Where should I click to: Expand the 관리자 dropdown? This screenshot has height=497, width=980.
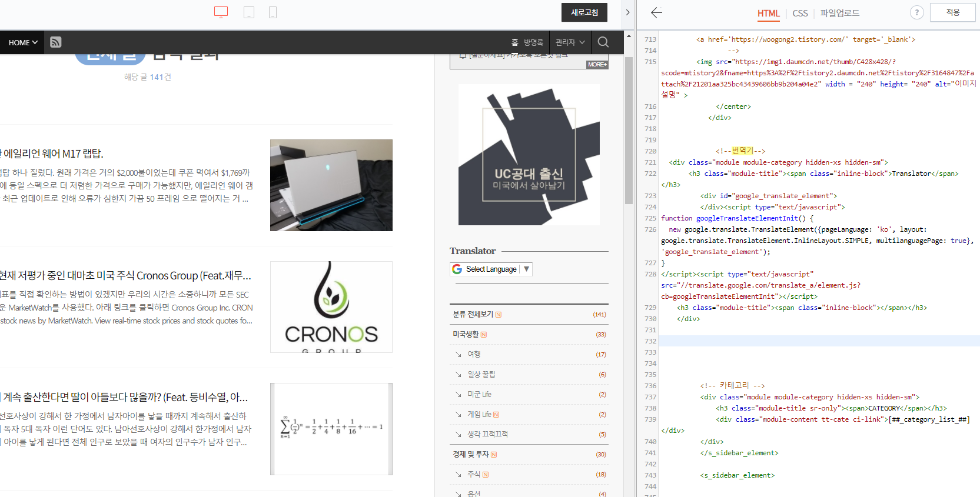pyautogui.click(x=570, y=42)
